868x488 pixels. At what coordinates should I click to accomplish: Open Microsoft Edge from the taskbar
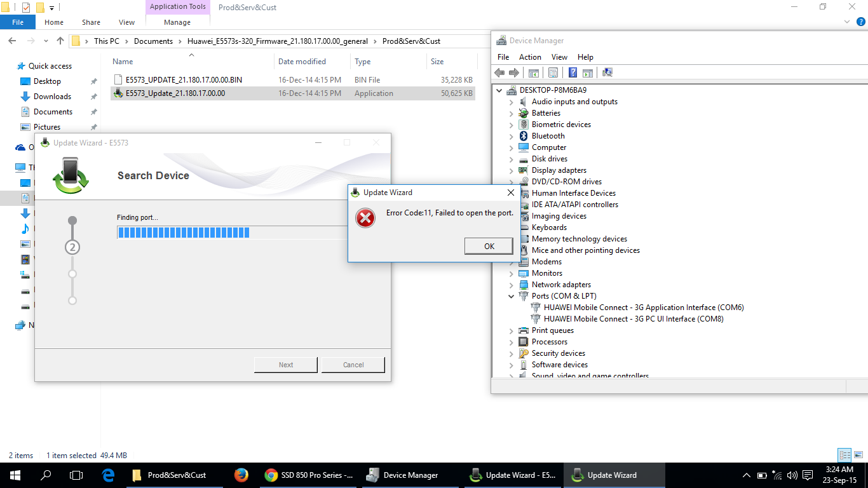(108, 475)
